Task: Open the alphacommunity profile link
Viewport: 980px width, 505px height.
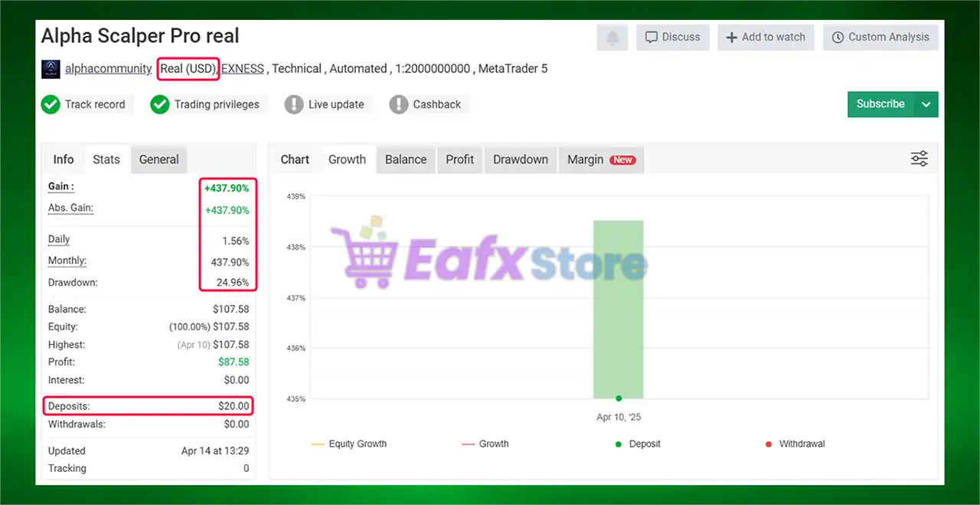Action: coord(108,69)
